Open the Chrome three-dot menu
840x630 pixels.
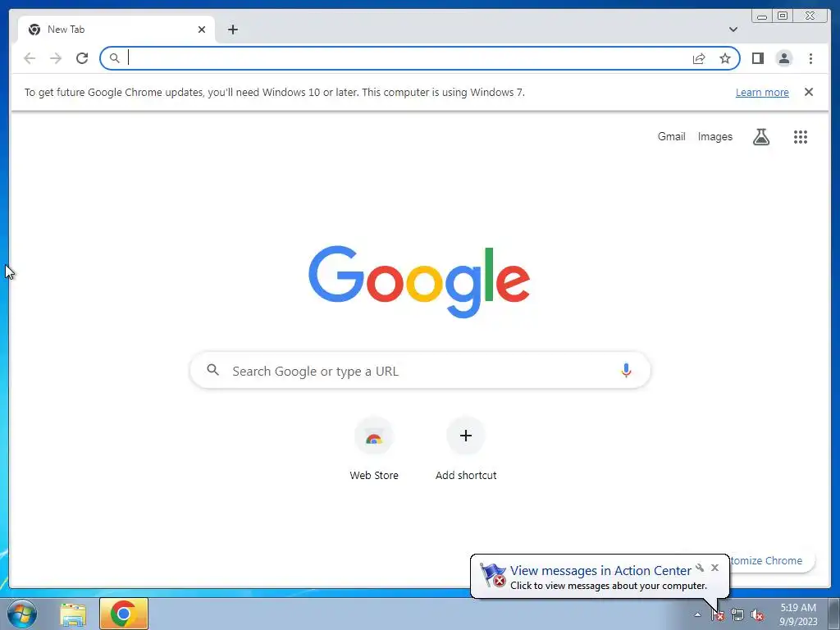pyautogui.click(x=810, y=58)
